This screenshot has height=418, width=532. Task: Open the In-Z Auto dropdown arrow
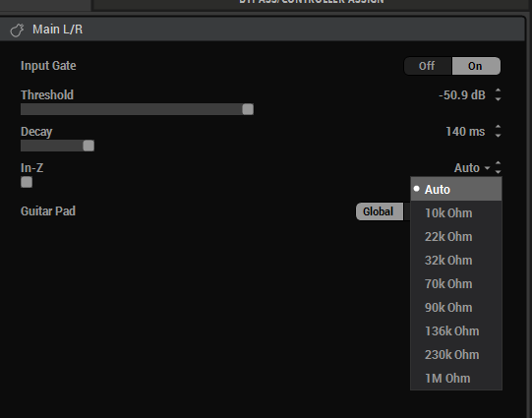487,168
